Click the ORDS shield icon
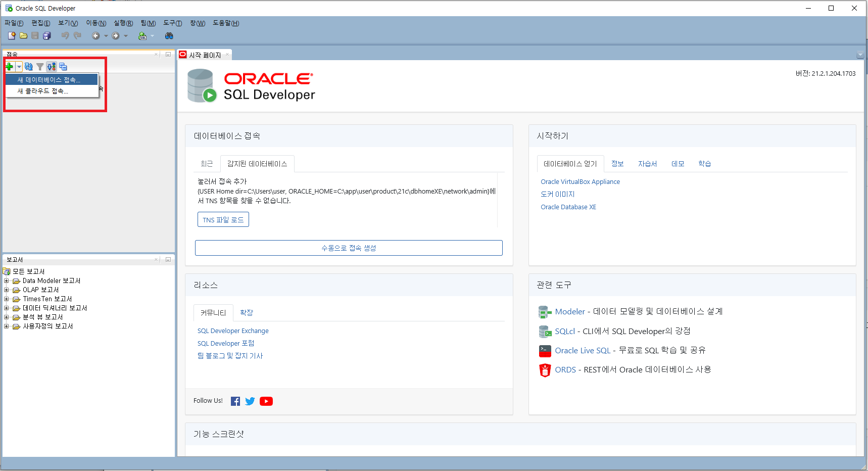The width and height of the screenshot is (868, 471). point(545,370)
